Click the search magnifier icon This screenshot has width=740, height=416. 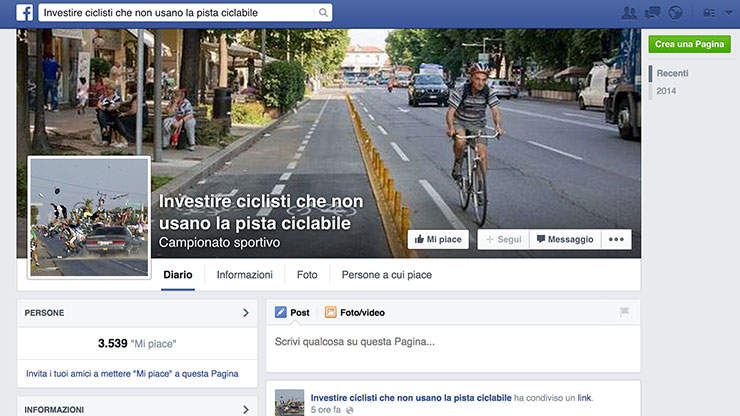[x=323, y=13]
